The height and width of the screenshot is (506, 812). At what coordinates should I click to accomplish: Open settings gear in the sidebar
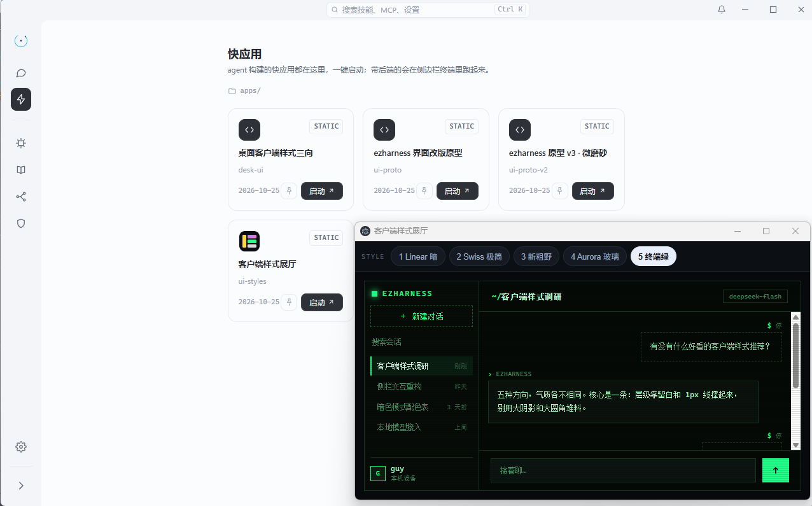21,447
